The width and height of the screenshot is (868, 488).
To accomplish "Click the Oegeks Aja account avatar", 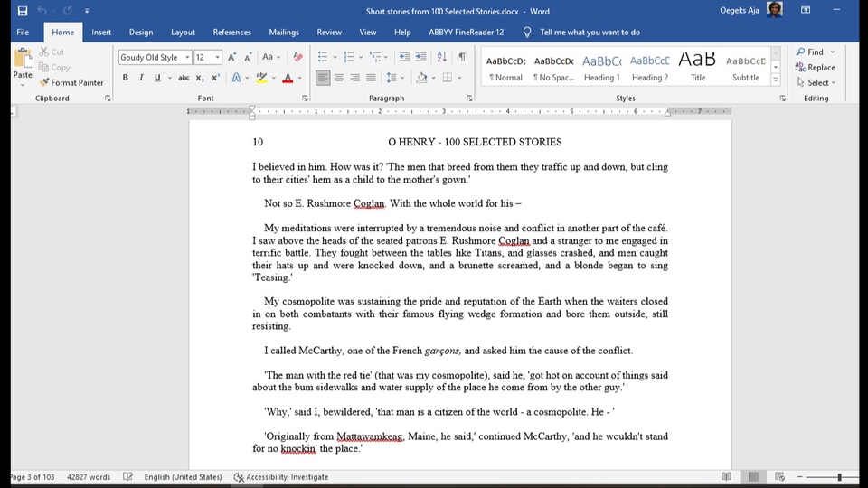I will (775, 10).
